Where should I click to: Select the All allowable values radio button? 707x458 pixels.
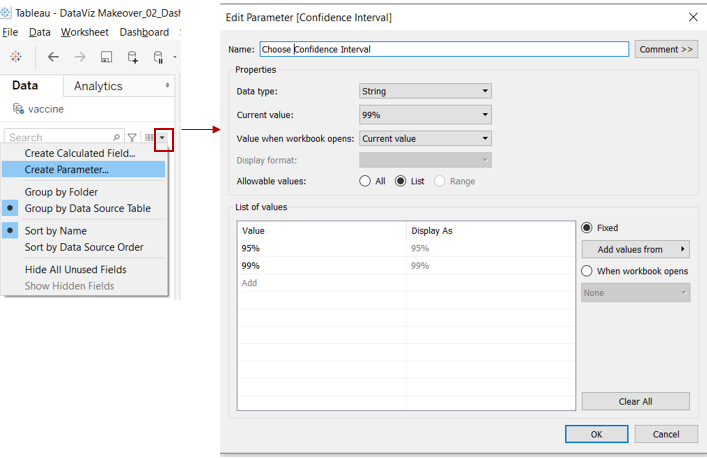366,181
